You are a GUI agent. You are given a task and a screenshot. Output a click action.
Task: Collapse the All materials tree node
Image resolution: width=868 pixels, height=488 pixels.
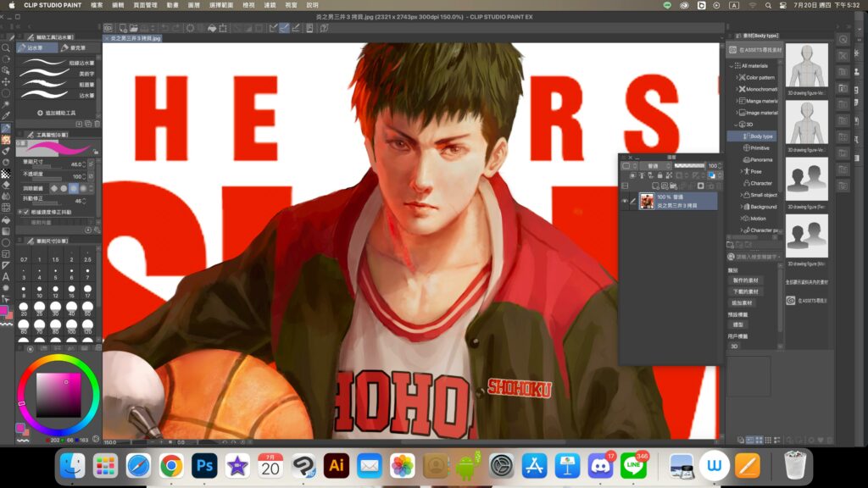(732, 66)
